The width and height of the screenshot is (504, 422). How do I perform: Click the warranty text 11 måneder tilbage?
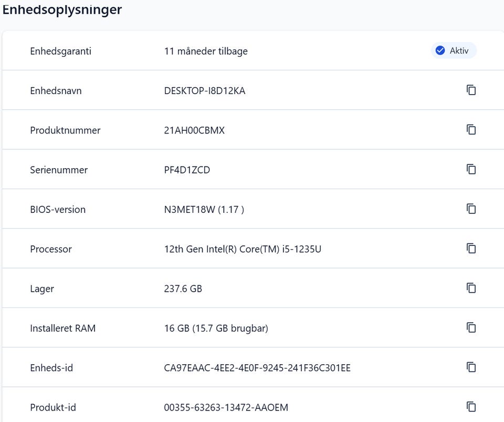click(206, 52)
